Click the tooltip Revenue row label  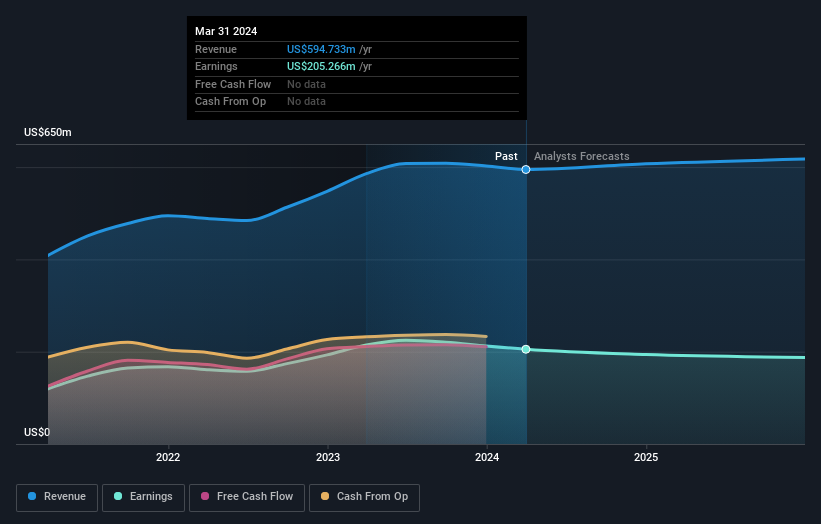tap(216, 49)
